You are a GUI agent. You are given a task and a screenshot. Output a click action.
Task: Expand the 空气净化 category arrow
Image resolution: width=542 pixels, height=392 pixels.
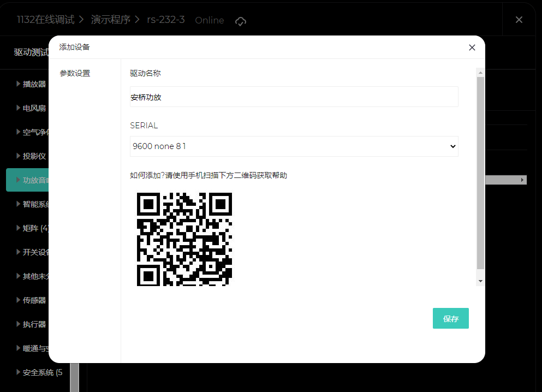pyautogui.click(x=19, y=132)
